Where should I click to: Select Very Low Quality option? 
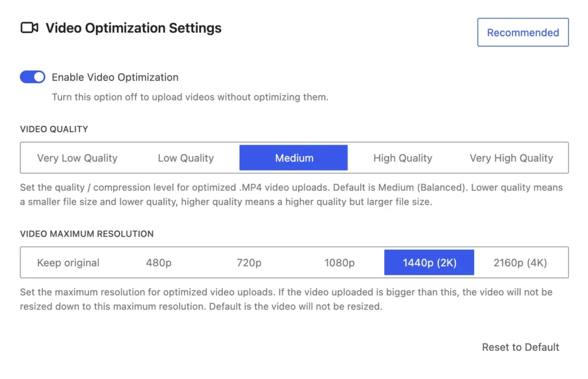click(x=77, y=158)
